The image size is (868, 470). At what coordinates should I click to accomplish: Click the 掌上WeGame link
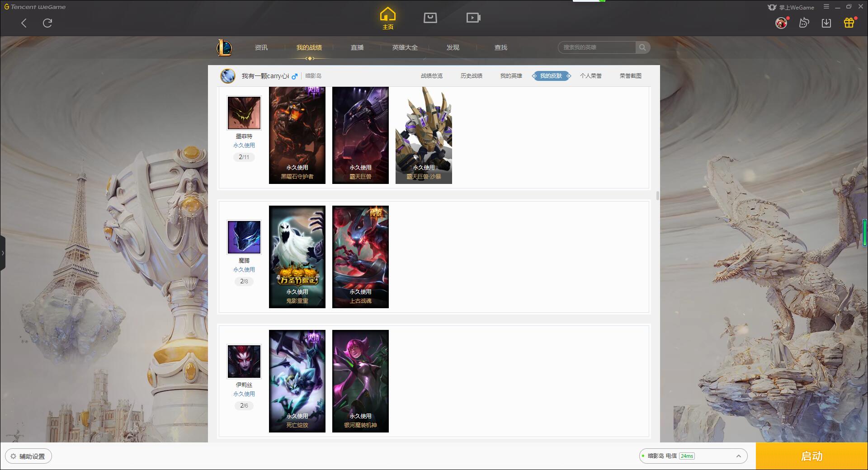(x=791, y=7)
